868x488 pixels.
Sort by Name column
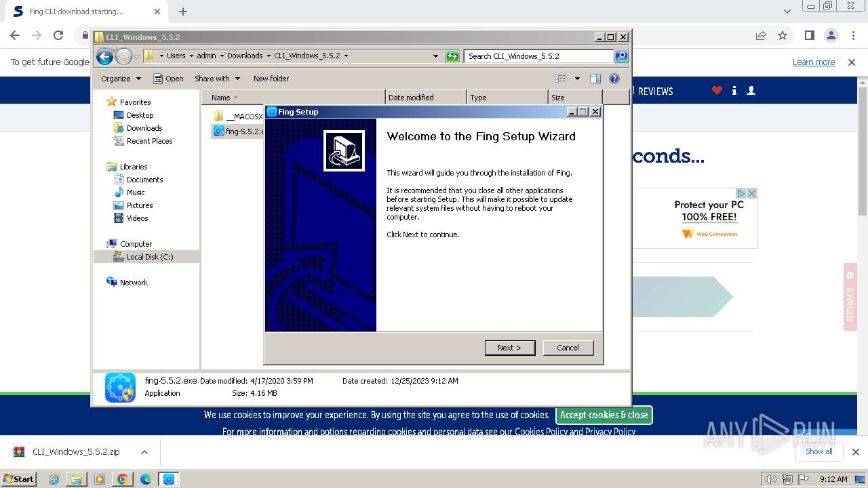[293, 98]
